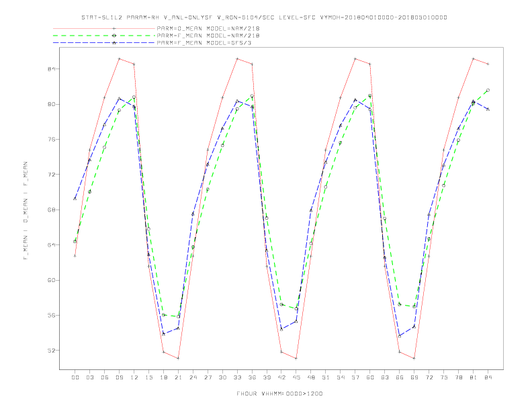Click x-axis tick label 15
The height and width of the screenshot is (411, 532).
tap(148, 377)
